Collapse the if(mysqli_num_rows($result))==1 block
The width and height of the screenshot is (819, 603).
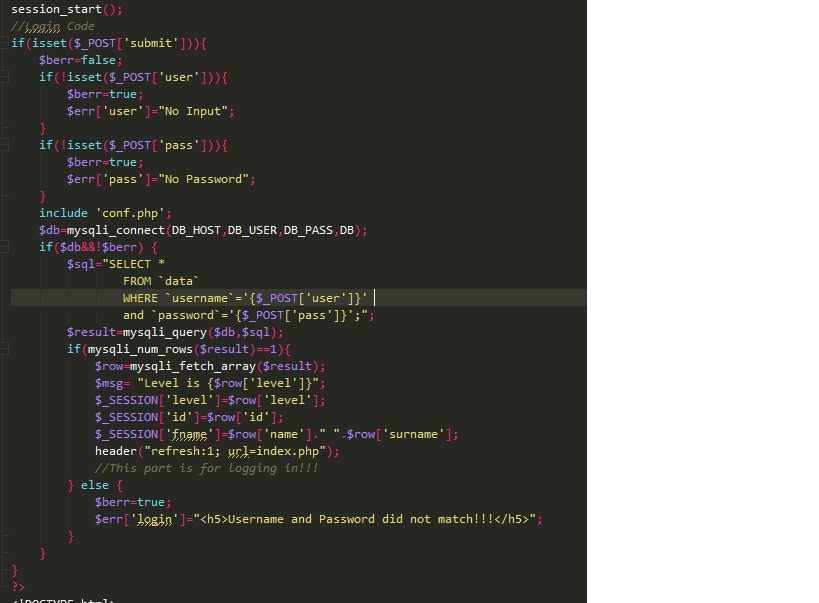(4, 349)
